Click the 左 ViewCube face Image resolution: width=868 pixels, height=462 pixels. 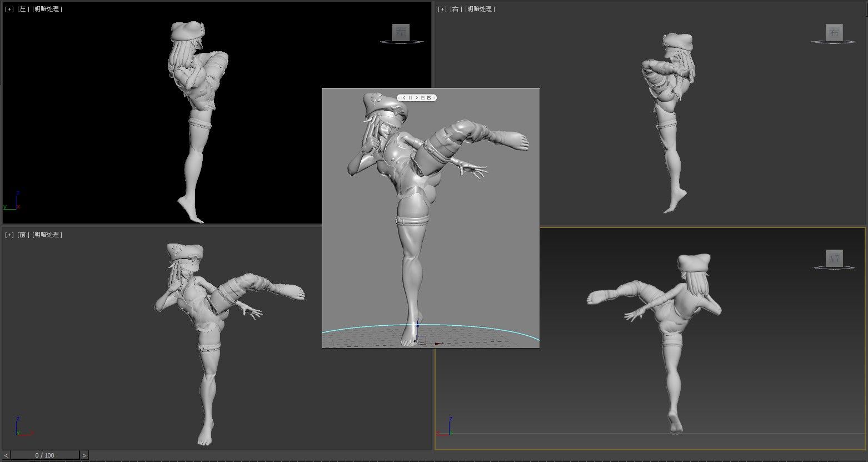point(401,32)
